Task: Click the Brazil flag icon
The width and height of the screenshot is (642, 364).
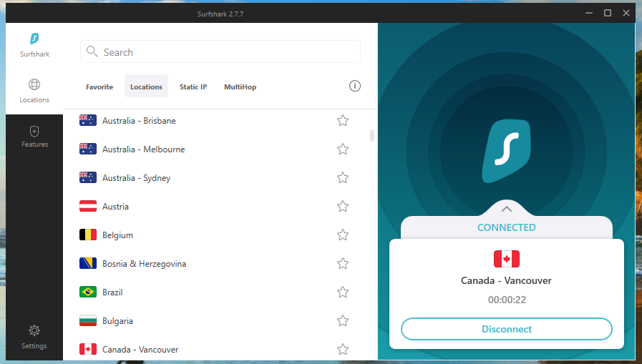Action: 88,292
